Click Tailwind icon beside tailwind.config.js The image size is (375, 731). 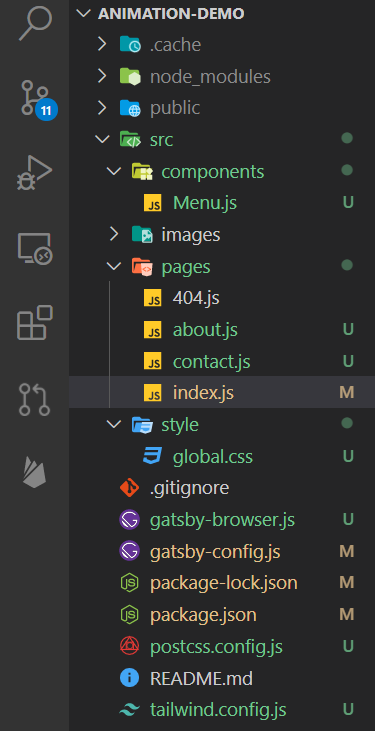pyautogui.click(x=130, y=710)
